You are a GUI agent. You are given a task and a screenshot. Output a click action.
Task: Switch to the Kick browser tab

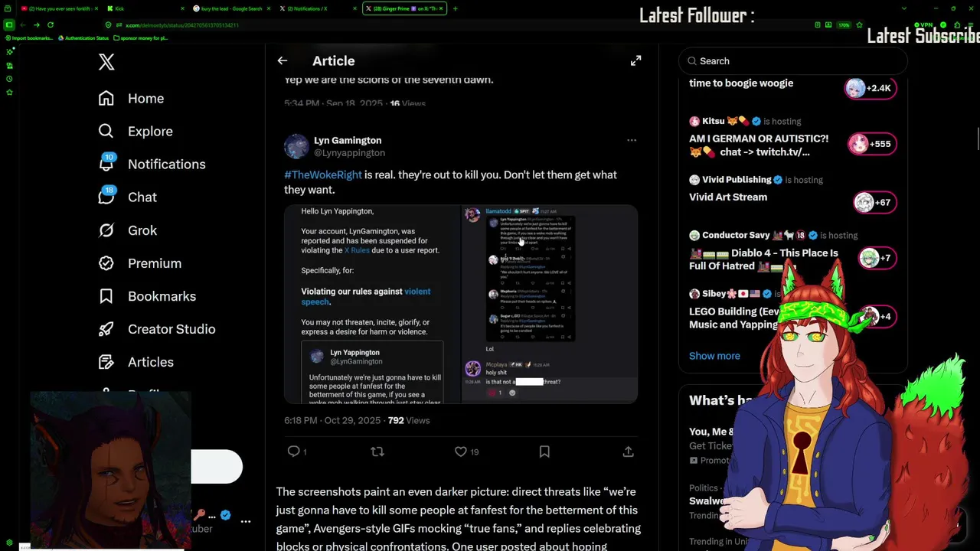145,8
